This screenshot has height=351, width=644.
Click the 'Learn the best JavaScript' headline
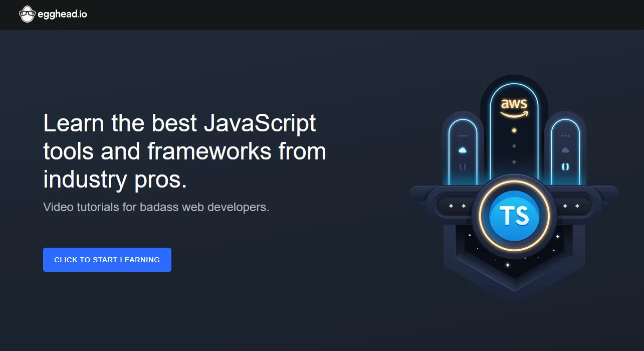[179, 123]
